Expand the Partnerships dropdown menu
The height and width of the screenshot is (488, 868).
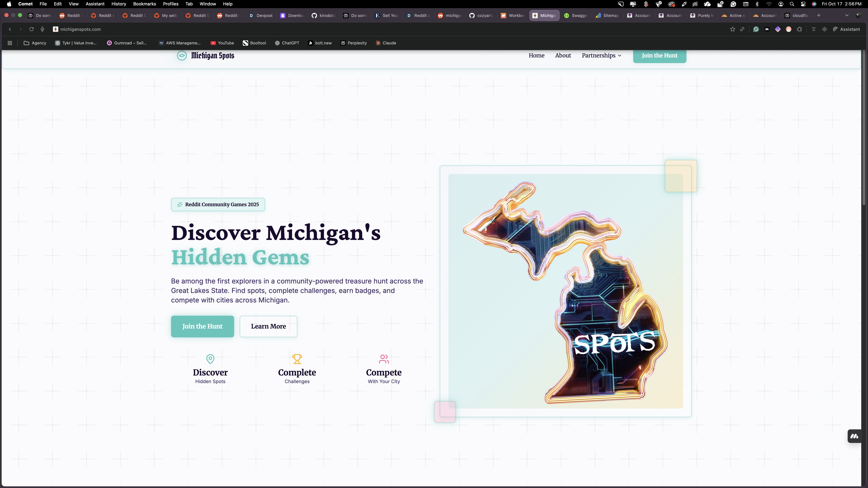(601, 56)
